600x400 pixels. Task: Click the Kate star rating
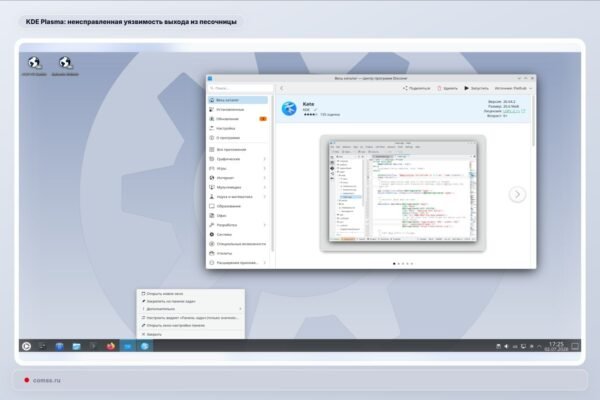310,114
